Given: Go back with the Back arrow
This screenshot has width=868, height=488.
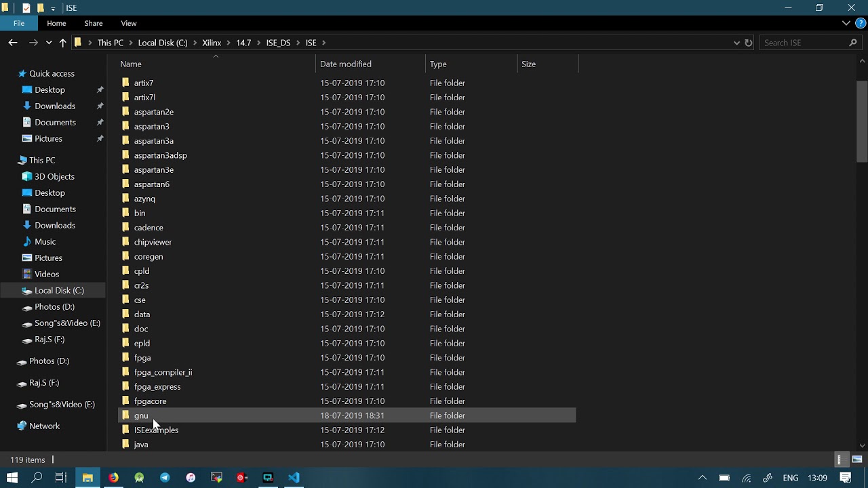Looking at the screenshot, I should tap(13, 43).
